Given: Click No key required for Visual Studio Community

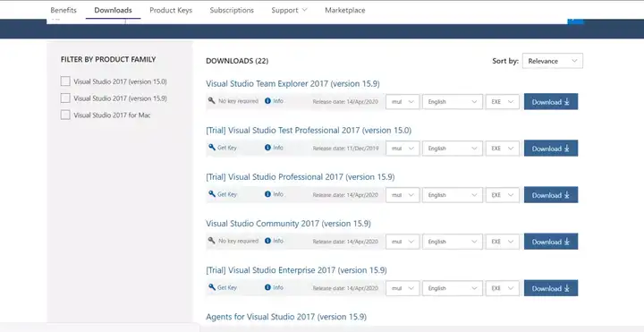Looking at the screenshot, I should (238, 242).
